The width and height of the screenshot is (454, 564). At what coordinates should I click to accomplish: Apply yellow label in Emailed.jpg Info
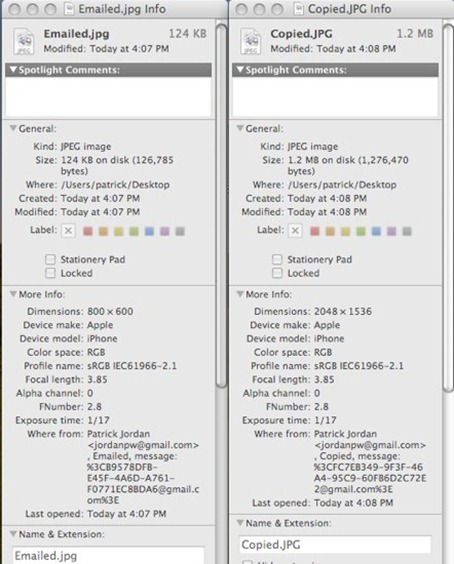119,231
